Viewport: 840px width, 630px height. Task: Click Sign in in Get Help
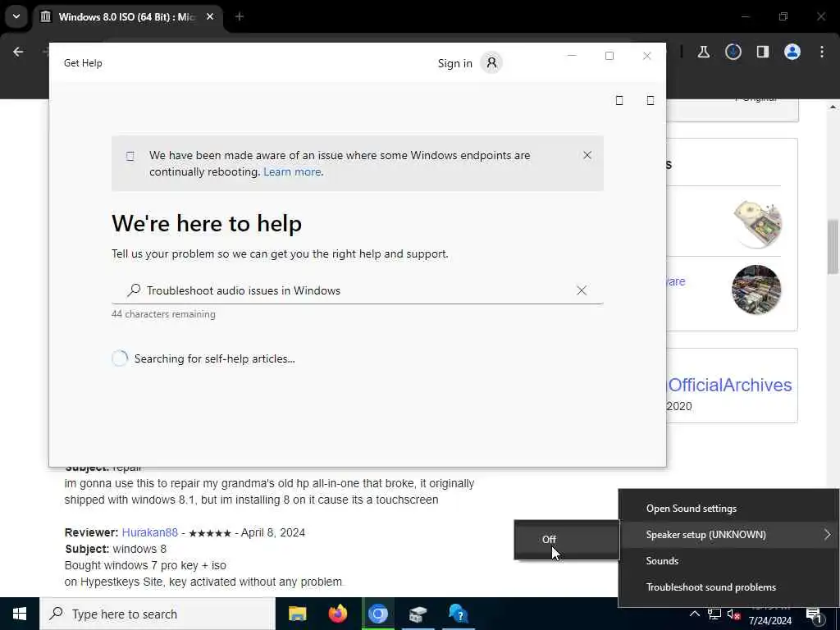tap(454, 63)
